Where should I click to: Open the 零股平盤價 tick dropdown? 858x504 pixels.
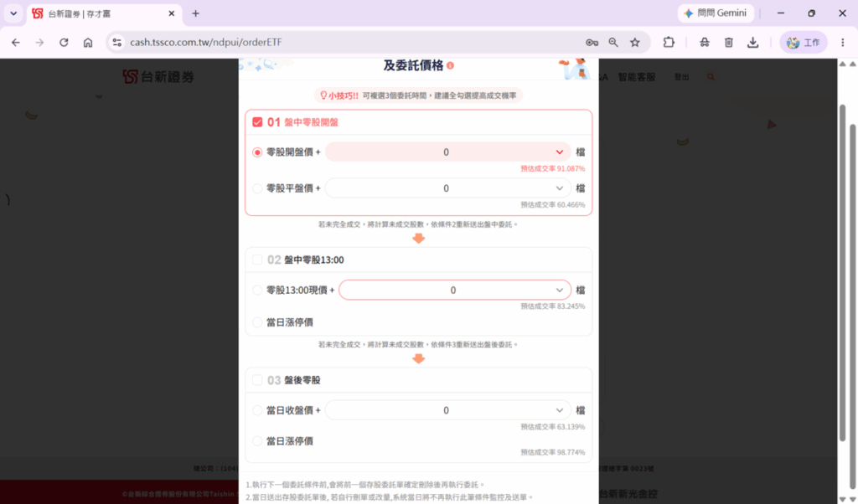pos(448,188)
